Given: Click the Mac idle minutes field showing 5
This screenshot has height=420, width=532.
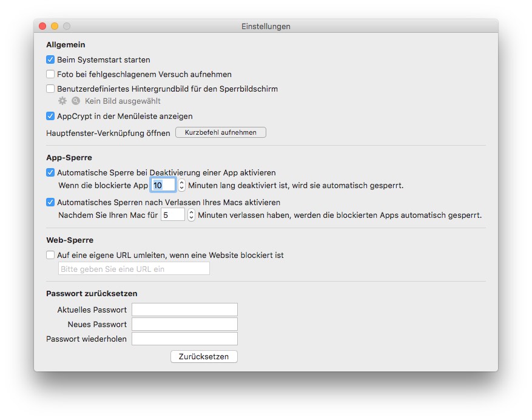Looking at the screenshot, I should [172, 215].
